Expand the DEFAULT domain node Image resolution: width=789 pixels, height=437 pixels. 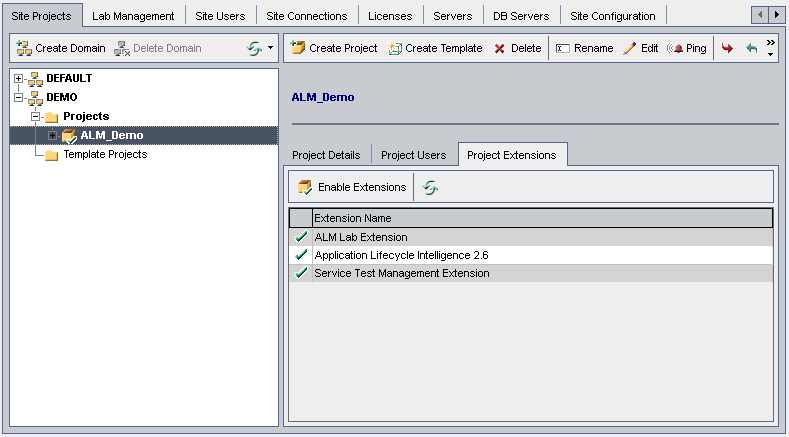tap(19, 79)
